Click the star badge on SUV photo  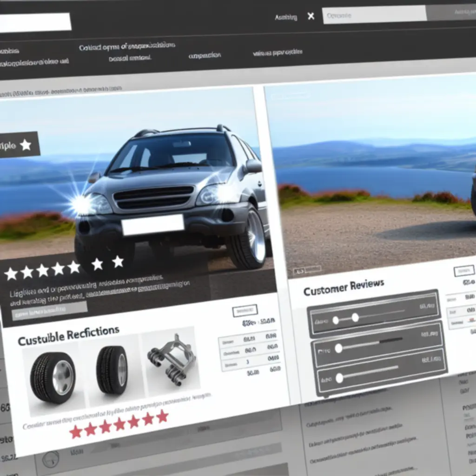click(x=19, y=145)
